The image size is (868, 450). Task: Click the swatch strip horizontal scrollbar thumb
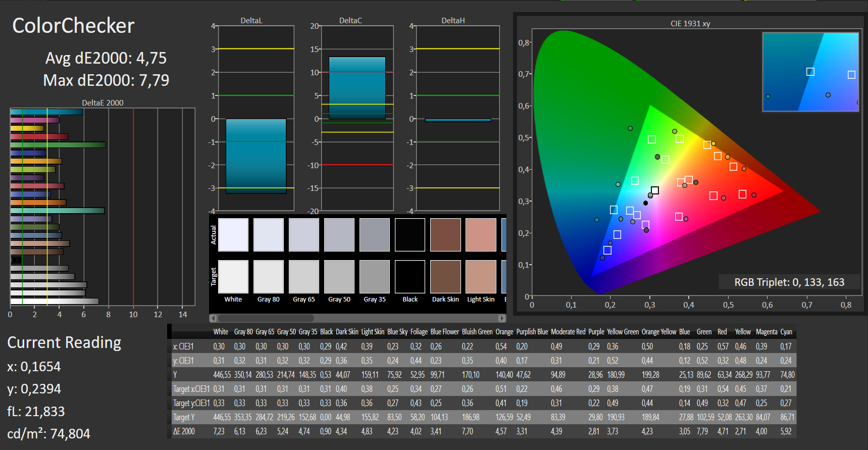coord(266,318)
